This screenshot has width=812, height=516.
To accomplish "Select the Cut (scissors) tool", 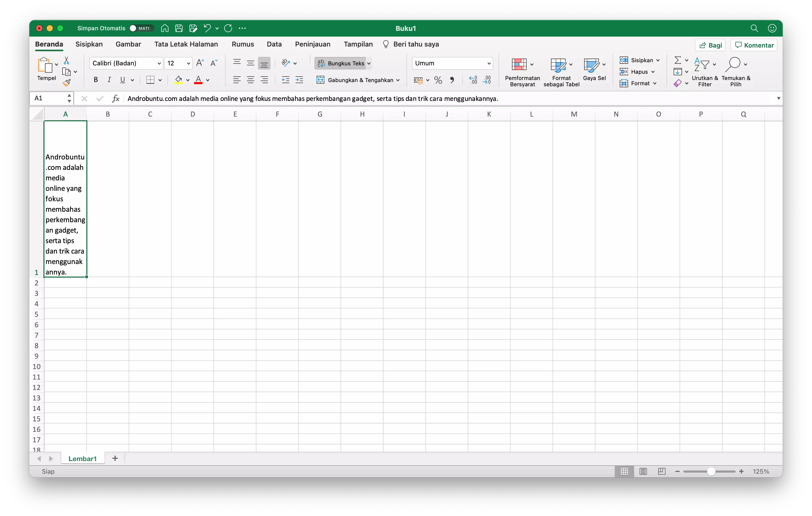I will (66, 60).
